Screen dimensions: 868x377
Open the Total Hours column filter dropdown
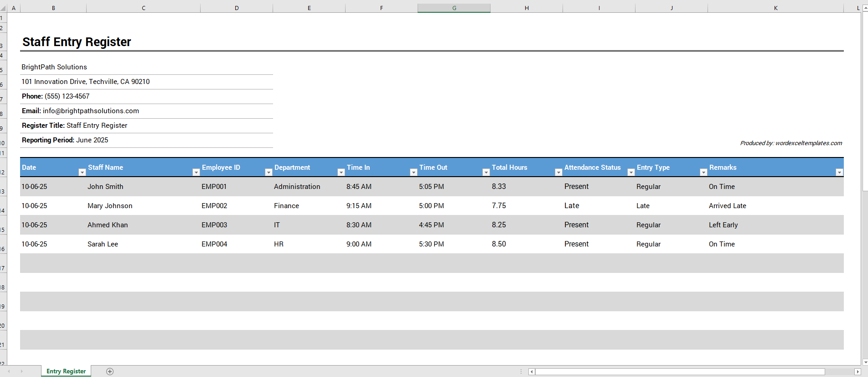coord(558,172)
